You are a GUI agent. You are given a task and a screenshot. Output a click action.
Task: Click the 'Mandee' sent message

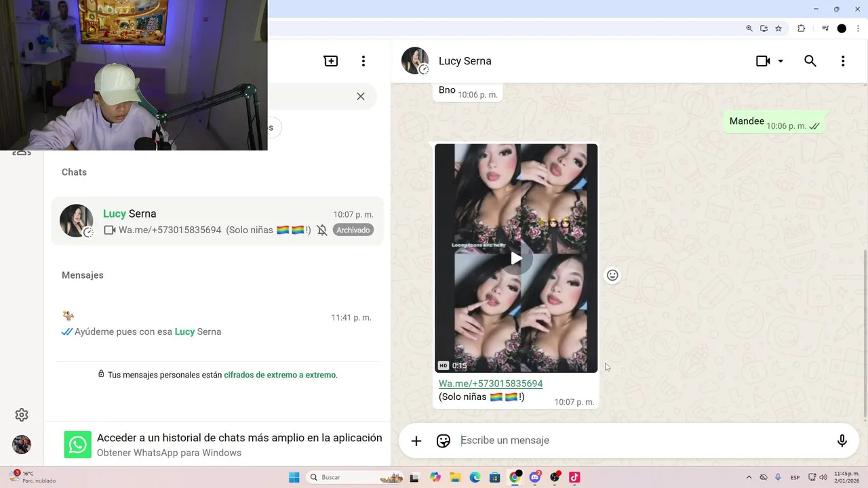774,122
